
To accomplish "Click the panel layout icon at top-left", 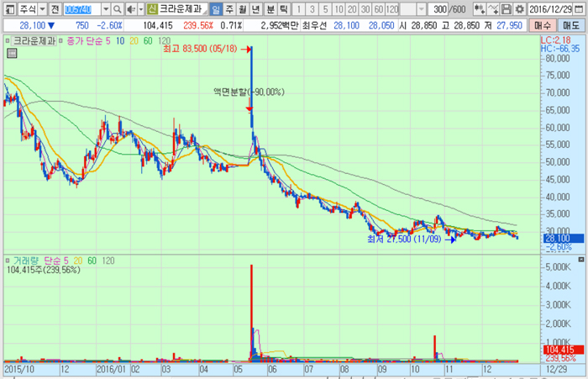I will coord(8,9).
